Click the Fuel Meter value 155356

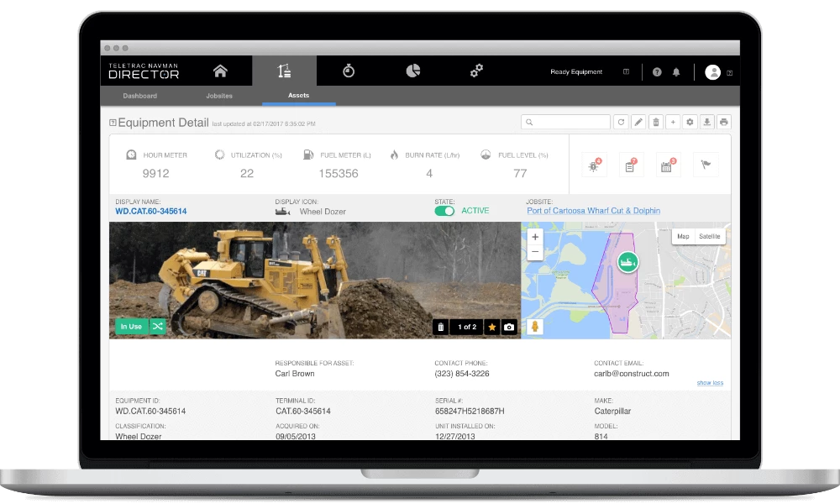(339, 174)
